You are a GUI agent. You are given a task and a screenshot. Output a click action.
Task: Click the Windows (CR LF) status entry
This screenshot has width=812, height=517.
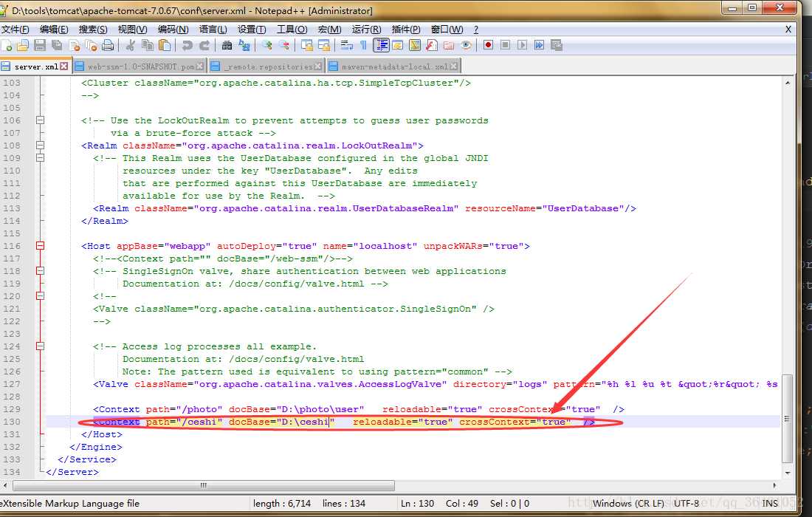(x=628, y=503)
